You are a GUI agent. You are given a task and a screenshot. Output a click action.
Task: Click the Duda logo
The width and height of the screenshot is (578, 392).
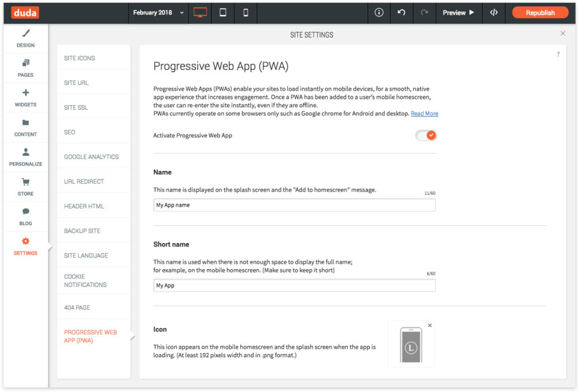25,13
